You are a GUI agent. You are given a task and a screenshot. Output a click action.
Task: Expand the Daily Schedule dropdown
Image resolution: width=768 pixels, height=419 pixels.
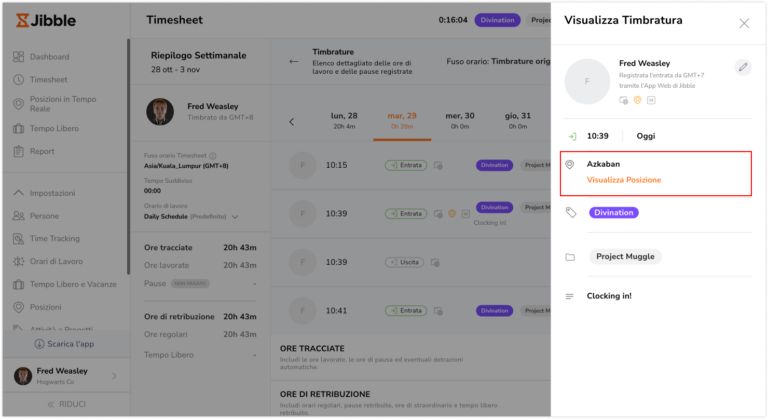tap(235, 217)
